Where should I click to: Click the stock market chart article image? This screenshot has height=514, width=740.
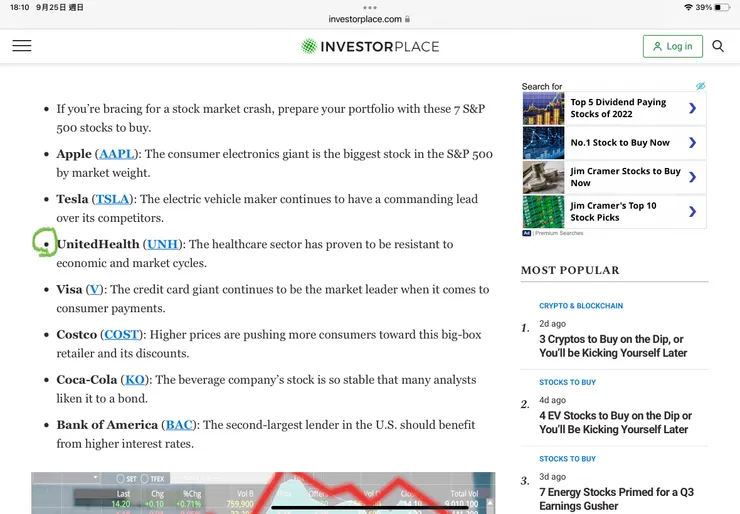pos(263,493)
